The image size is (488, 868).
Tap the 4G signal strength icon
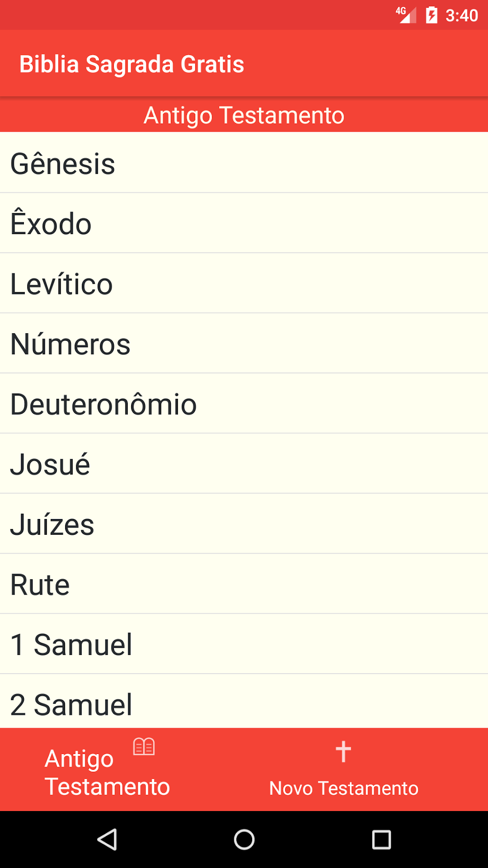pos(406,15)
